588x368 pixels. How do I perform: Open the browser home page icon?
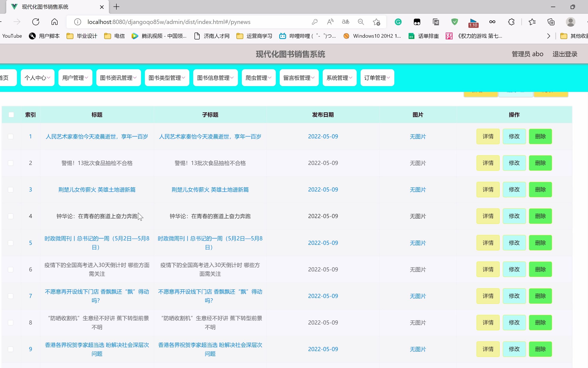click(54, 22)
